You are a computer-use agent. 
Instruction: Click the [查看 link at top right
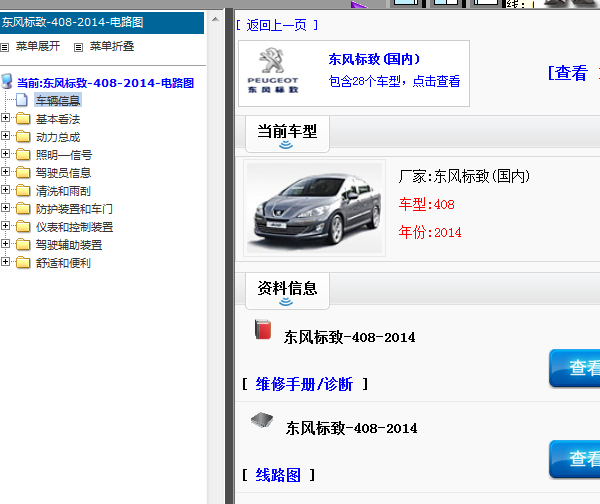point(568,73)
